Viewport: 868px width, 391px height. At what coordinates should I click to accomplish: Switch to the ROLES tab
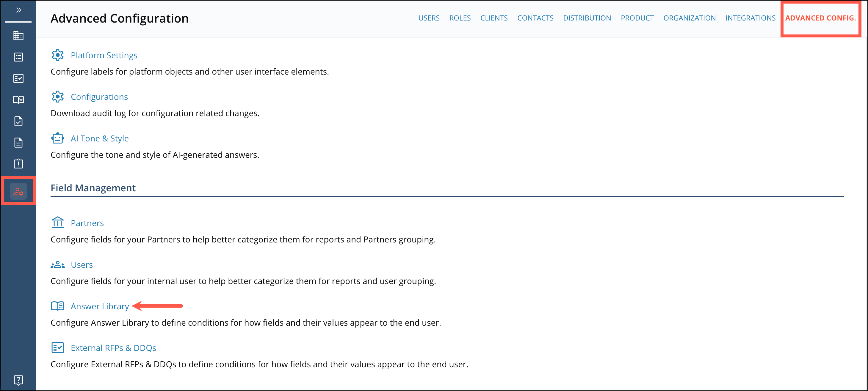tap(460, 18)
